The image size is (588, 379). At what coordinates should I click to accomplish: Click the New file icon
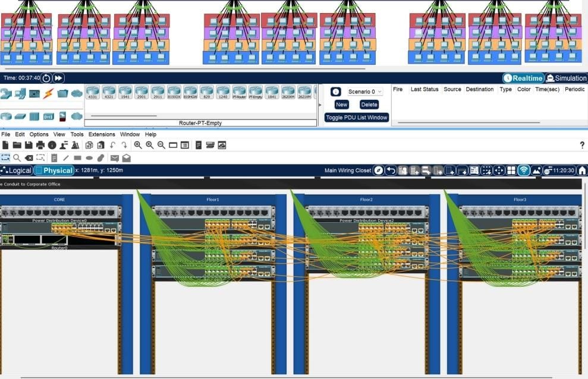pyautogui.click(x=5, y=145)
